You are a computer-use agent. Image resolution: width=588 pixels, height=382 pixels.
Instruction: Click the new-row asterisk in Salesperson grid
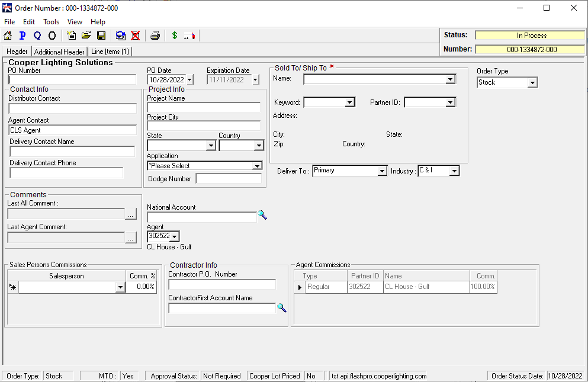pos(13,287)
